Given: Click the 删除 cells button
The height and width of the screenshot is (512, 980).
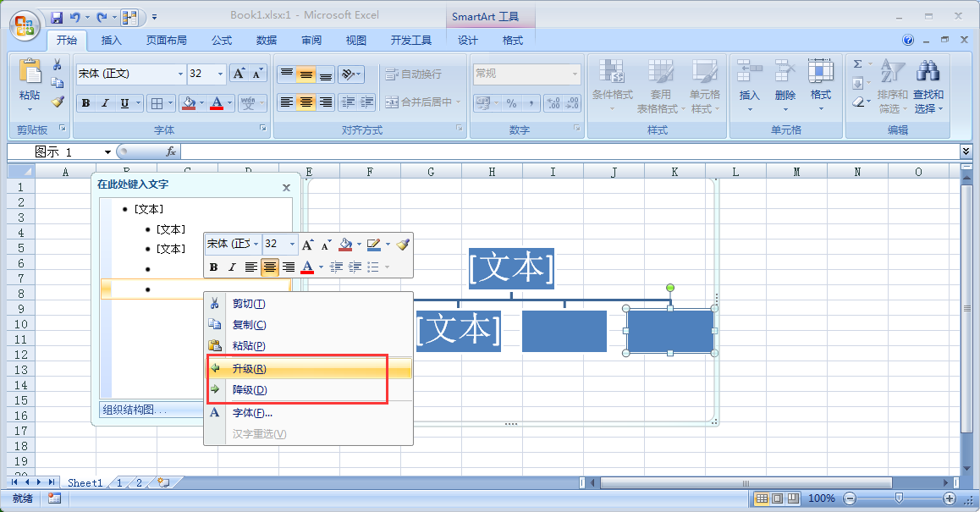Looking at the screenshot, I should [785, 86].
